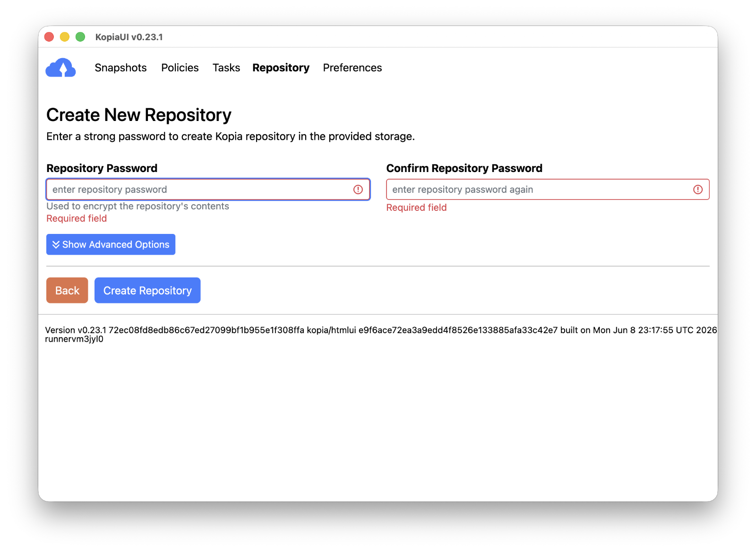Viewport: 756px width, 552px height.
Task: Click the Create Repository button
Action: point(147,290)
